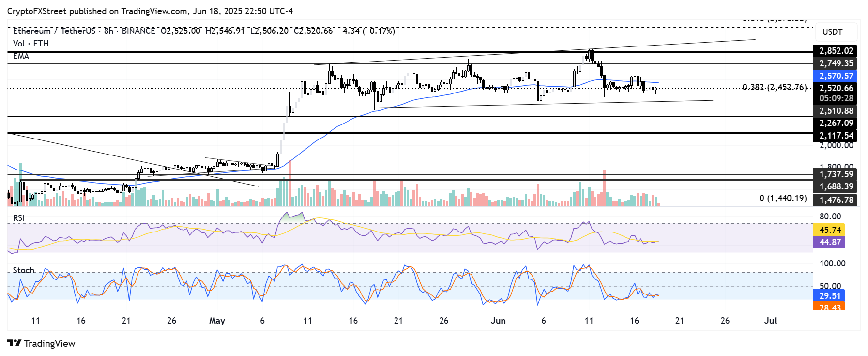Image resolution: width=868 pixels, height=356 pixels.
Task: Click the blue Stoch value tag 29.51
Action: point(829,296)
